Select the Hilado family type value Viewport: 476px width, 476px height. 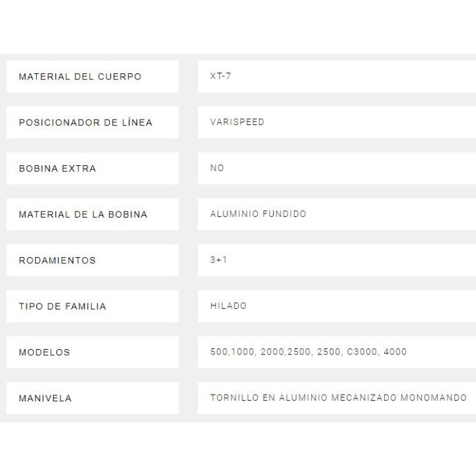[228, 305]
